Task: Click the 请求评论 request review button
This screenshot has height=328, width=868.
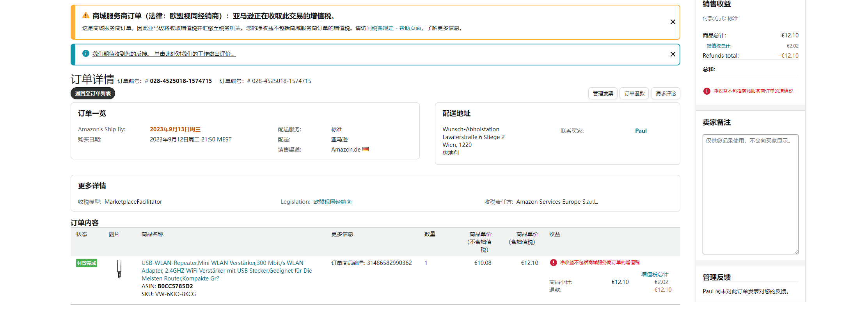Action: (x=665, y=93)
